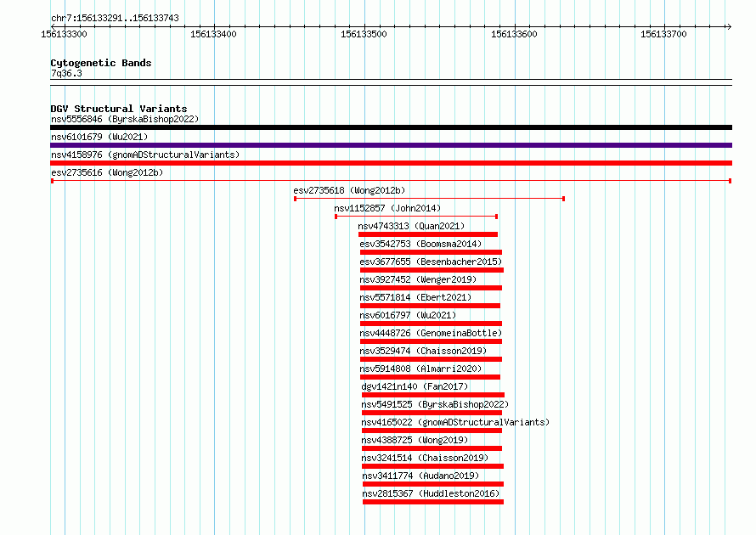
Task: Select the thin esv2735616 variant line
Action: (x=391, y=181)
